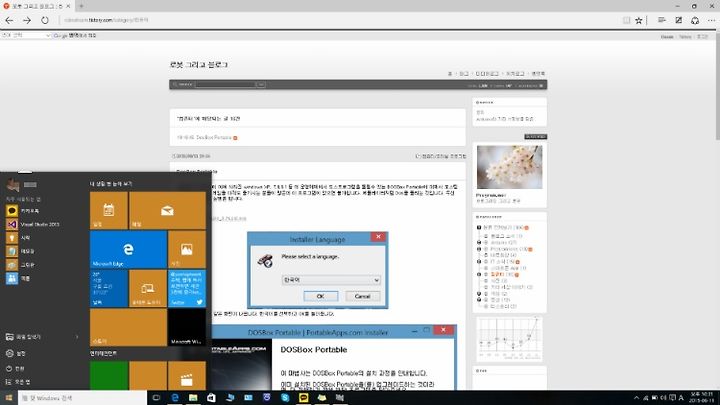Open the Edge Hub panel
This screenshot has width=720, height=405.
point(662,20)
